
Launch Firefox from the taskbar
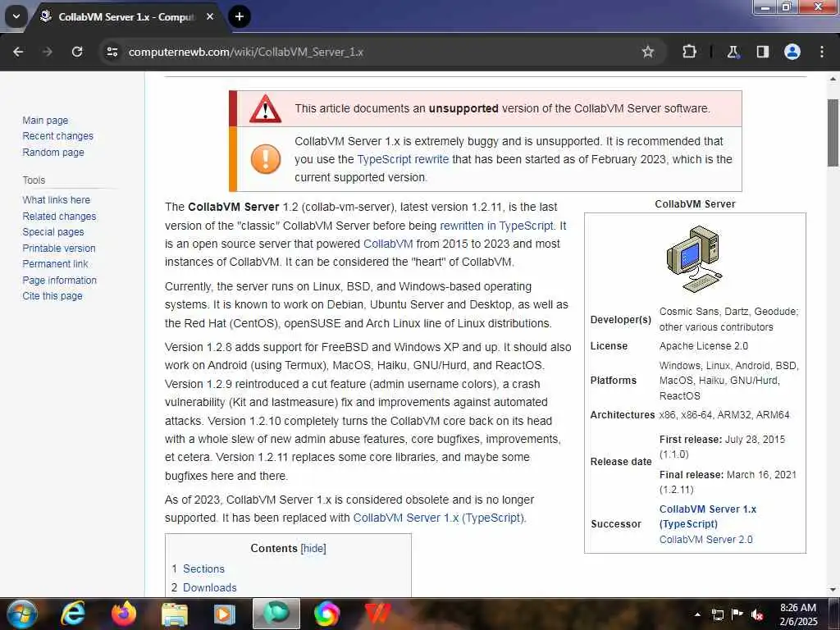[x=124, y=614]
